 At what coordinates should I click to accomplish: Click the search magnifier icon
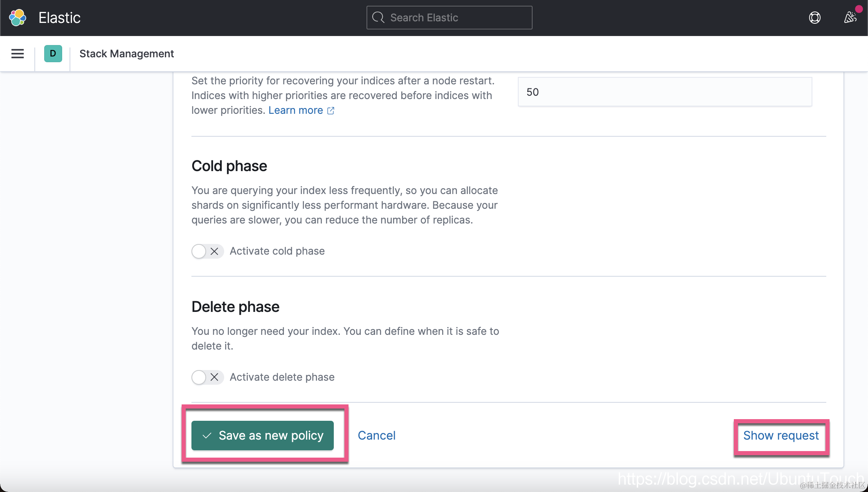(378, 18)
